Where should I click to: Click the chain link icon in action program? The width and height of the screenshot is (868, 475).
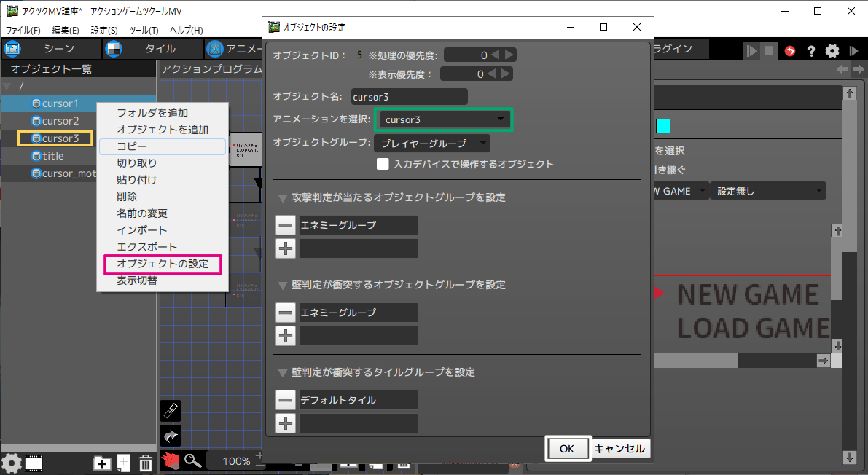(170, 411)
